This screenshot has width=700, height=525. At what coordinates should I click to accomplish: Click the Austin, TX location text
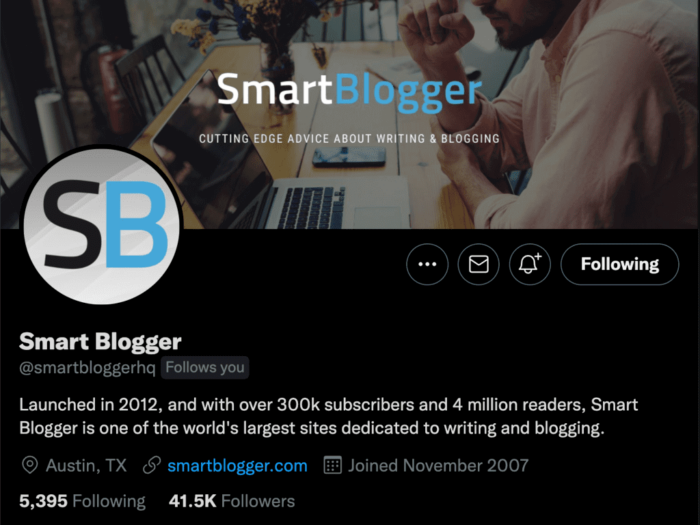[86, 466]
